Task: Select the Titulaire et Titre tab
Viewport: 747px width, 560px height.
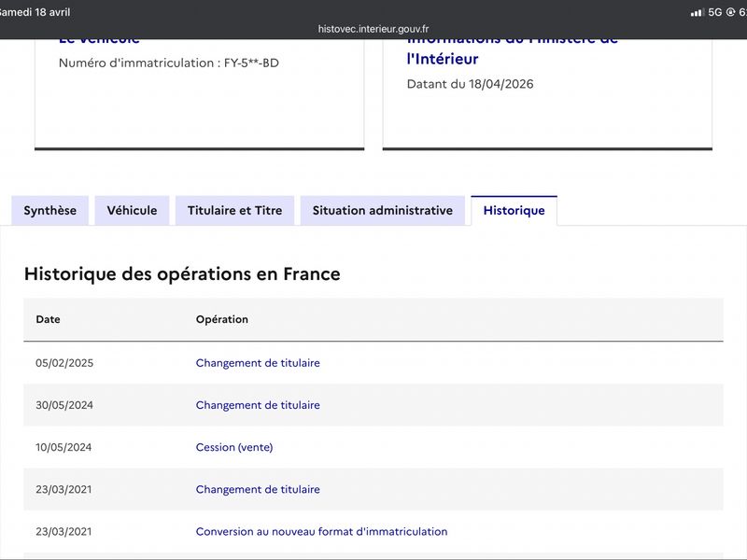Action: 235,211
